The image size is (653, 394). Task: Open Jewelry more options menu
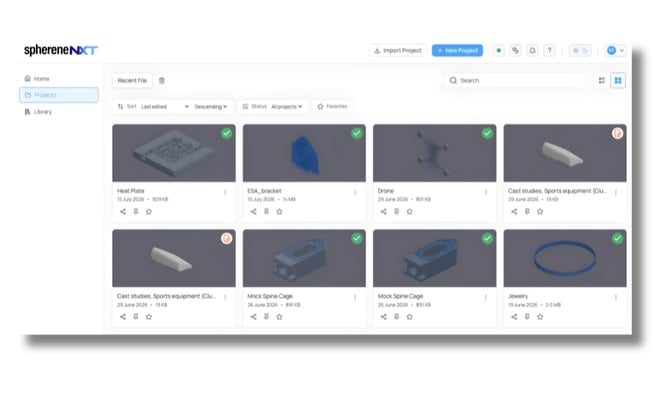(x=616, y=298)
